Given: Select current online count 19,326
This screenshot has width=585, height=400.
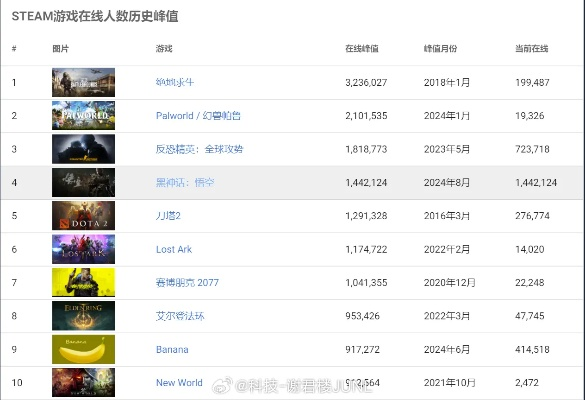Looking at the screenshot, I should [x=530, y=116].
